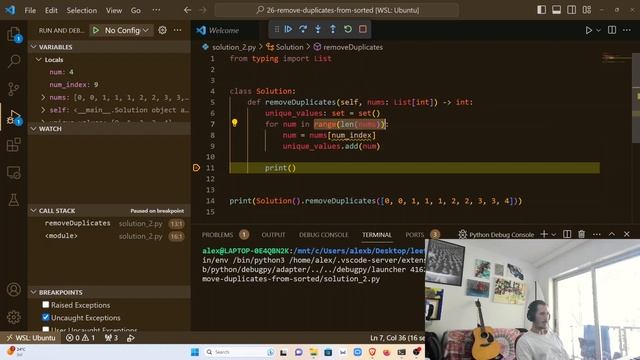The image size is (640, 360).
Task: Run Python file from editor title
Action: (588, 30)
